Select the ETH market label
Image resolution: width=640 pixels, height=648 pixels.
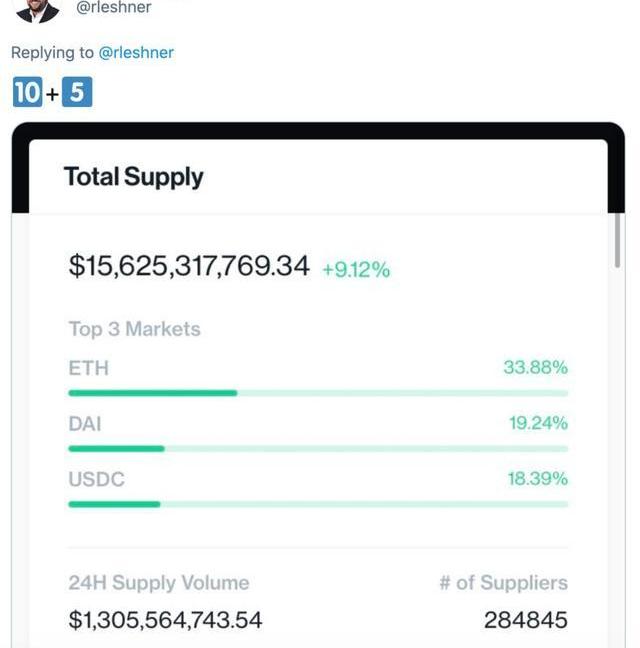pyautogui.click(x=88, y=368)
